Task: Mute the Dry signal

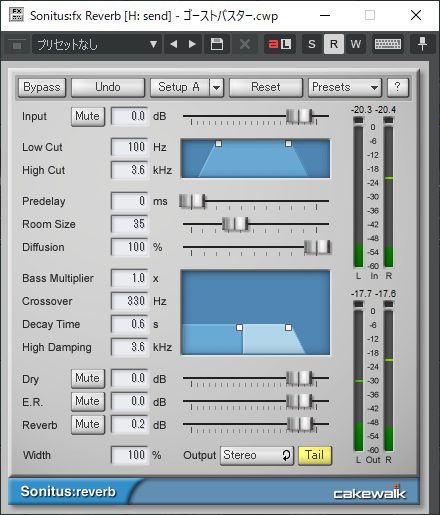Action: [88, 378]
